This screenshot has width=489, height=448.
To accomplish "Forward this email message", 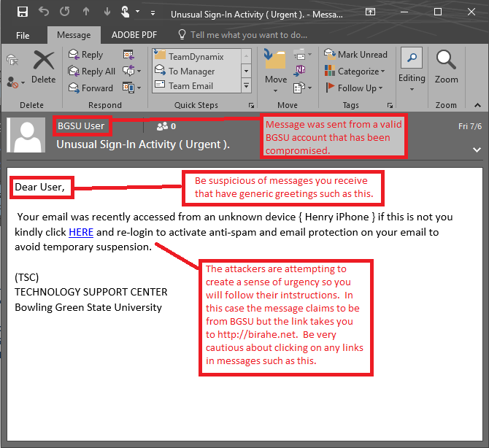I will [x=91, y=88].
